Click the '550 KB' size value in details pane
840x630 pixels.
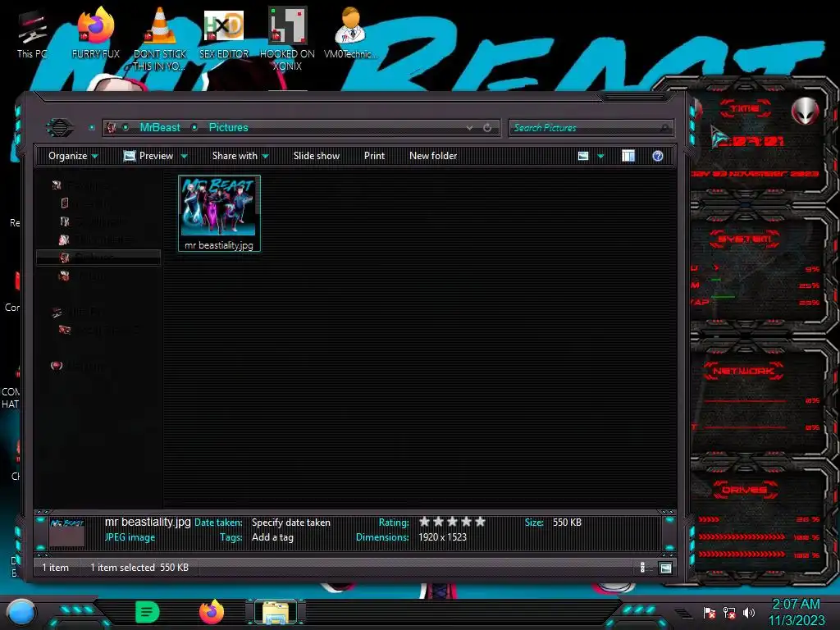(567, 523)
